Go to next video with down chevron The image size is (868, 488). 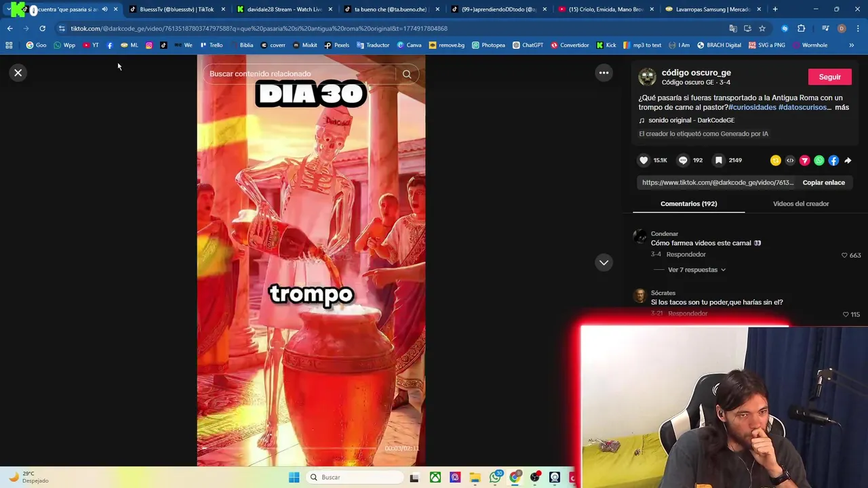click(604, 262)
